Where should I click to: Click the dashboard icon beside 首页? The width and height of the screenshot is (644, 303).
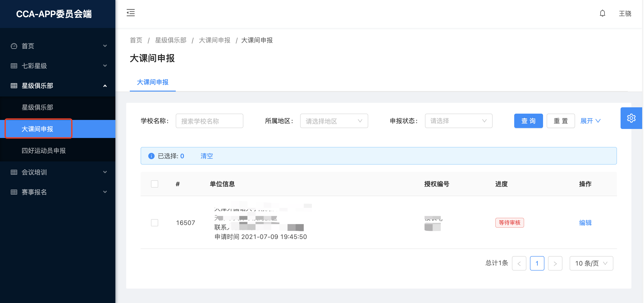14,46
